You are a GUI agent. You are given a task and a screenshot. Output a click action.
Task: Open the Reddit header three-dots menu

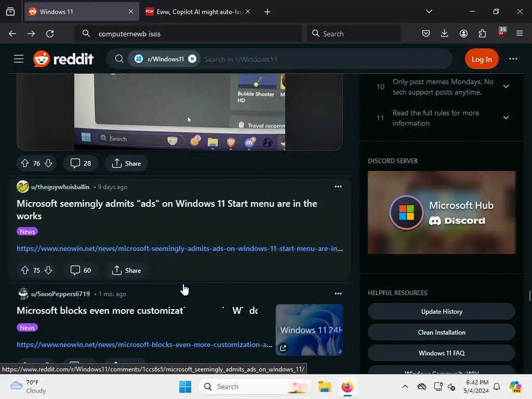(513, 59)
